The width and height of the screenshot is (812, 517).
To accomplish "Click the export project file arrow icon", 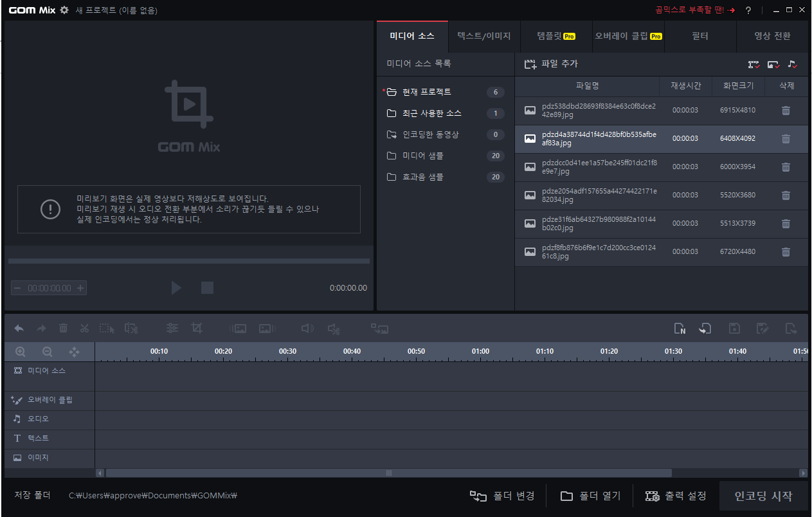I will [791, 328].
